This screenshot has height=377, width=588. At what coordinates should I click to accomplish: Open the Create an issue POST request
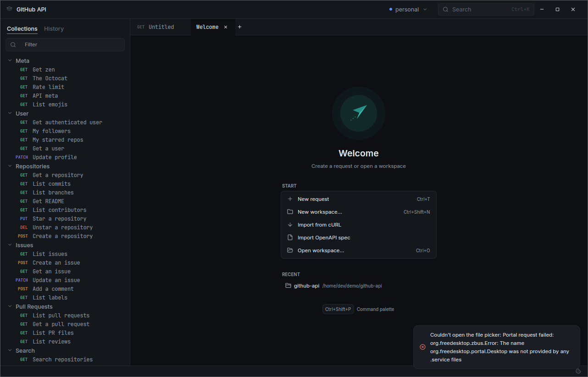[x=65, y=263]
